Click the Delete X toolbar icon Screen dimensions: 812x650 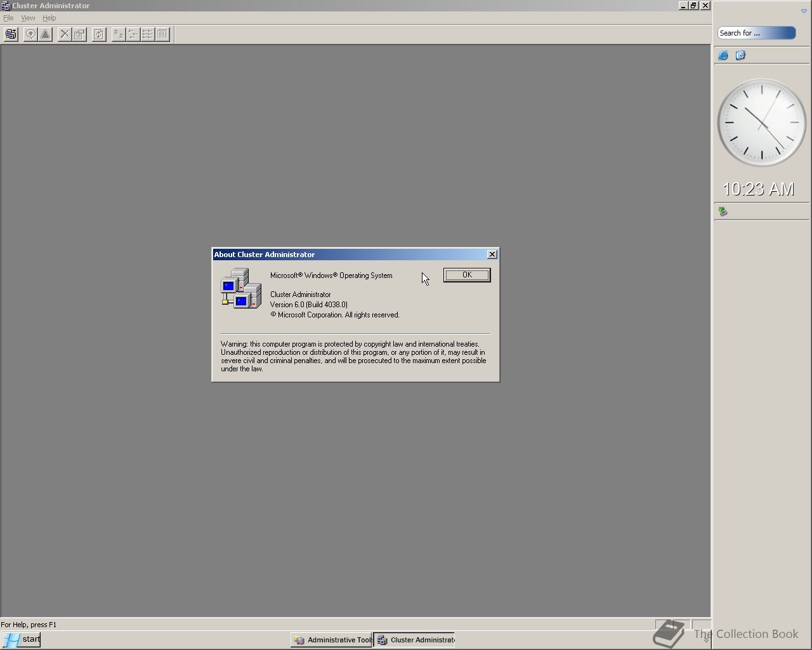click(x=65, y=34)
